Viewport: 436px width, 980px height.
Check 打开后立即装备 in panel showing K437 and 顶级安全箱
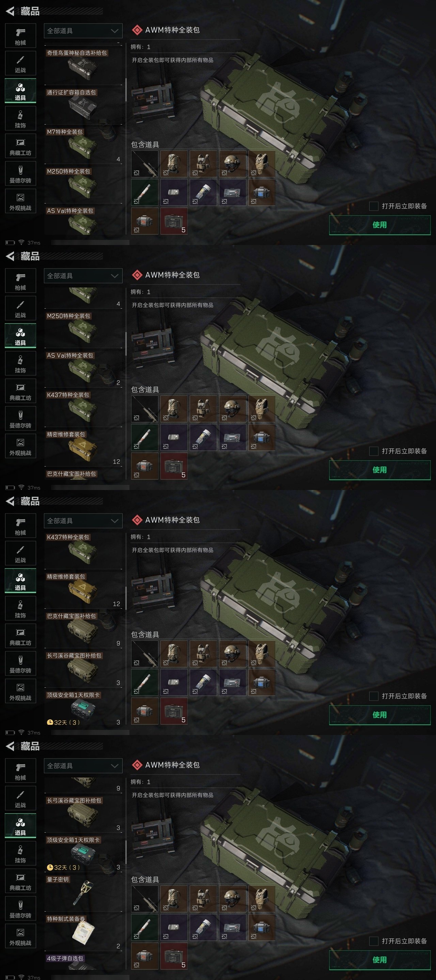click(374, 696)
